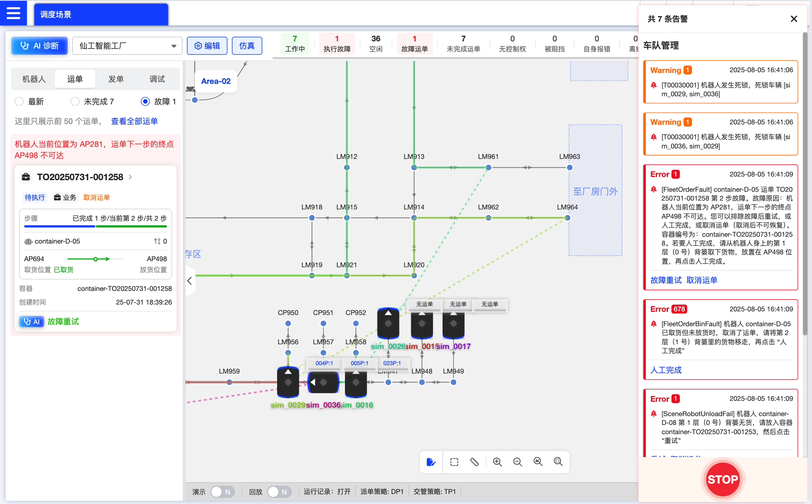Select the 未完成 7 radio option

pos(75,102)
